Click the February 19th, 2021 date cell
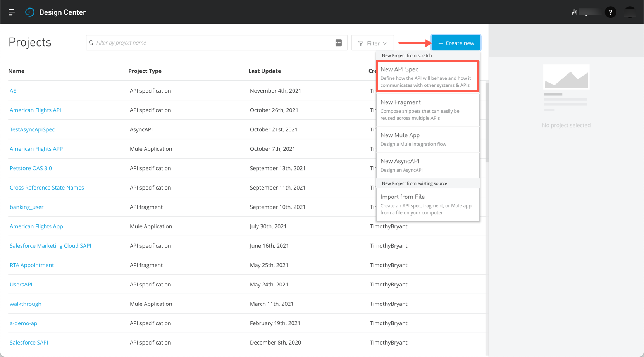 point(275,323)
